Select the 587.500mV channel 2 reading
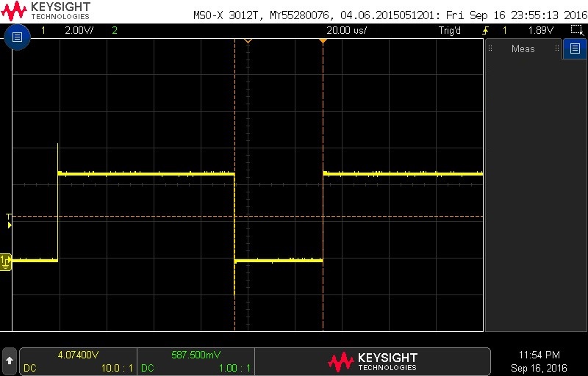Viewport: 588px width, 376px height. pos(196,354)
